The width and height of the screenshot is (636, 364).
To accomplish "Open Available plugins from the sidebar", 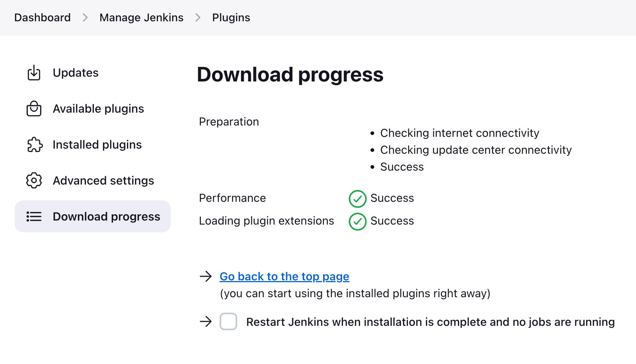I will point(98,109).
